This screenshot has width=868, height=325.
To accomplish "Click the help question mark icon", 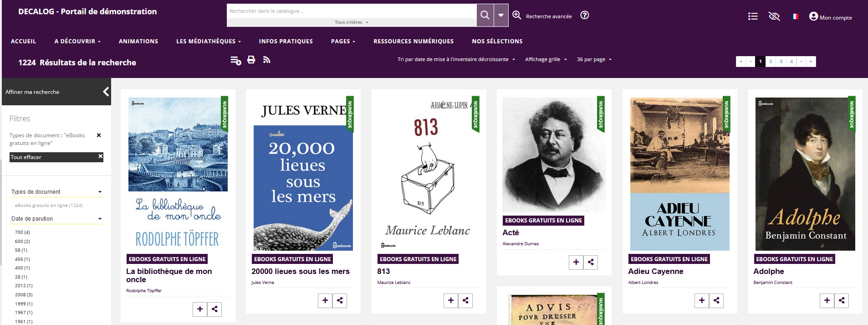I will (585, 15).
